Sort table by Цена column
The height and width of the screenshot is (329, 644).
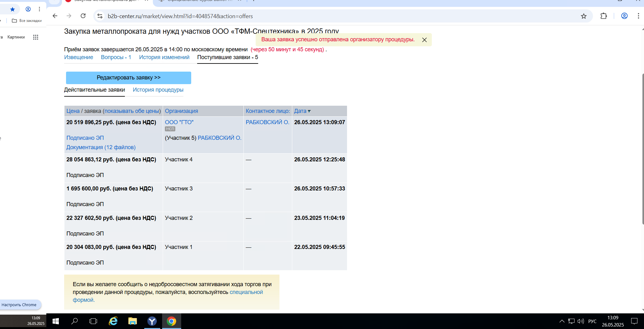73,111
